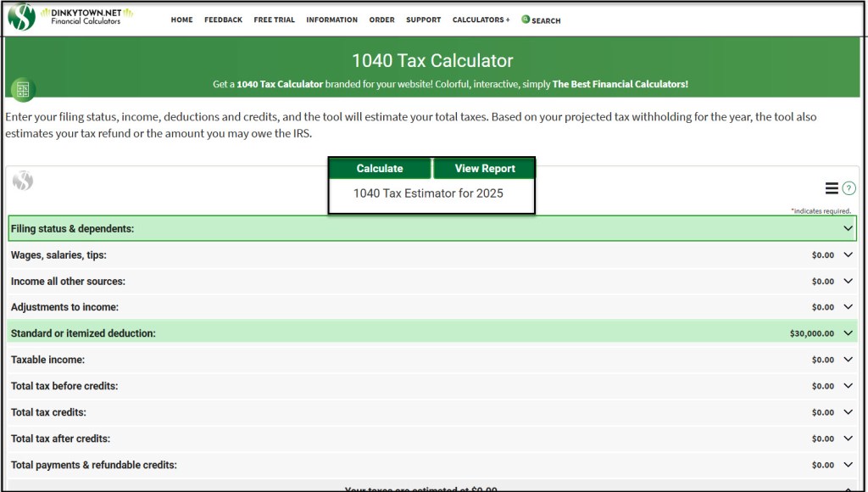
Task: Go to the Free Trial page
Action: [274, 20]
